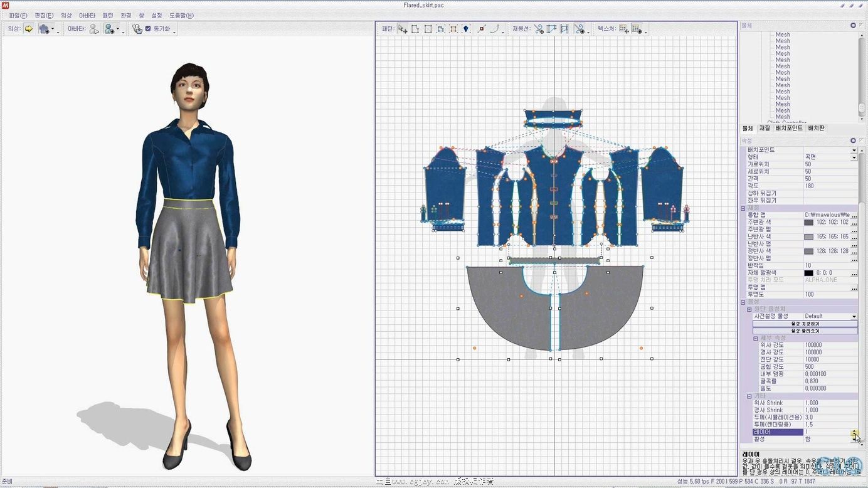Open the 사전설정 물성 Default dropdown

(854, 316)
